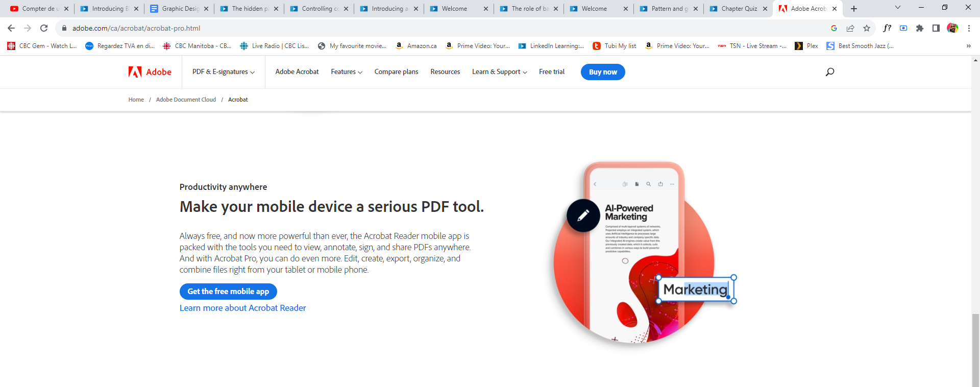Go to Adobe Document Cloud breadcrumb
The image size is (980, 387).
point(186,100)
